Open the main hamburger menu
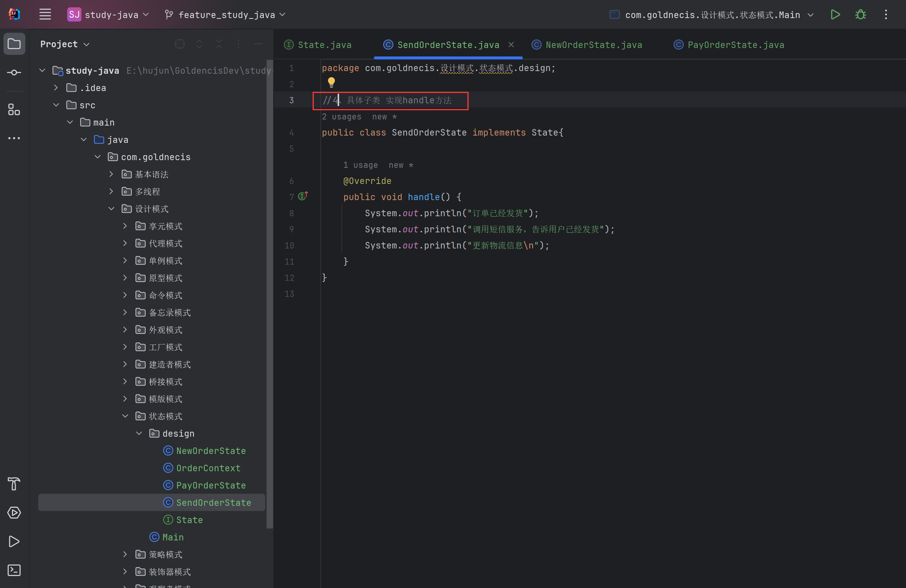Screen dimensions: 906x588 (45, 15)
